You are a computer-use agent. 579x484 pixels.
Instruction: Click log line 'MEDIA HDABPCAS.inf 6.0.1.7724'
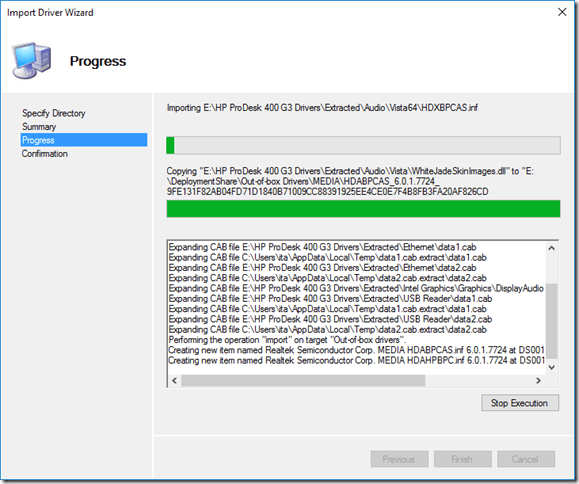[x=356, y=350]
